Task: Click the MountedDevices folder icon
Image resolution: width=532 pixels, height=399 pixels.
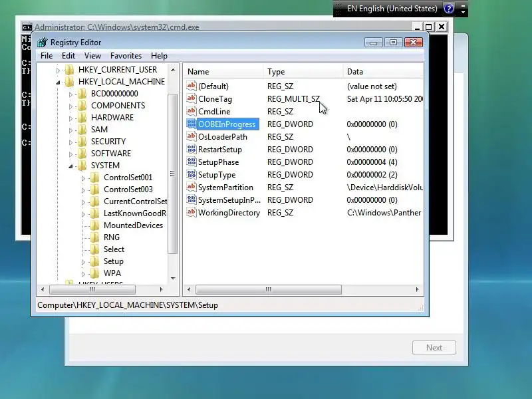Action: 95,225
